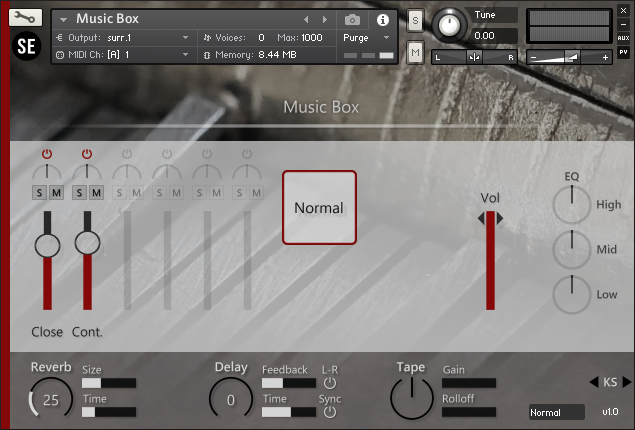Image resolution: width=635 pixels, height=430 pixels.
Task: Click the red Vol slider
Action: point(490,265)
